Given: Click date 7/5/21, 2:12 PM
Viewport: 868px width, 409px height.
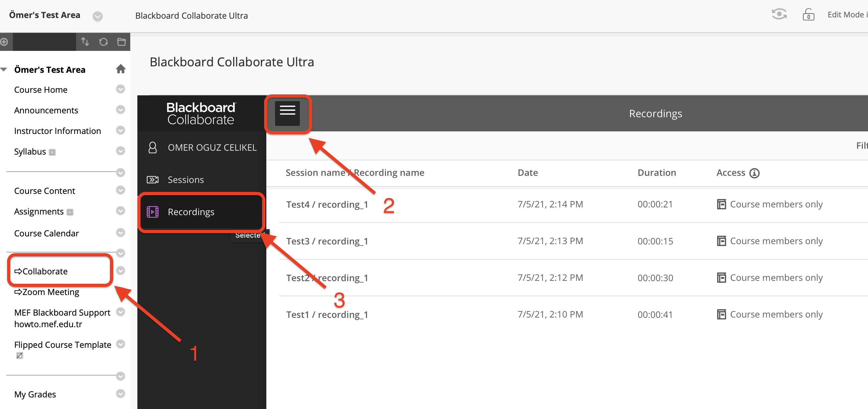Looking at the screenshot, I should point(550,278).
